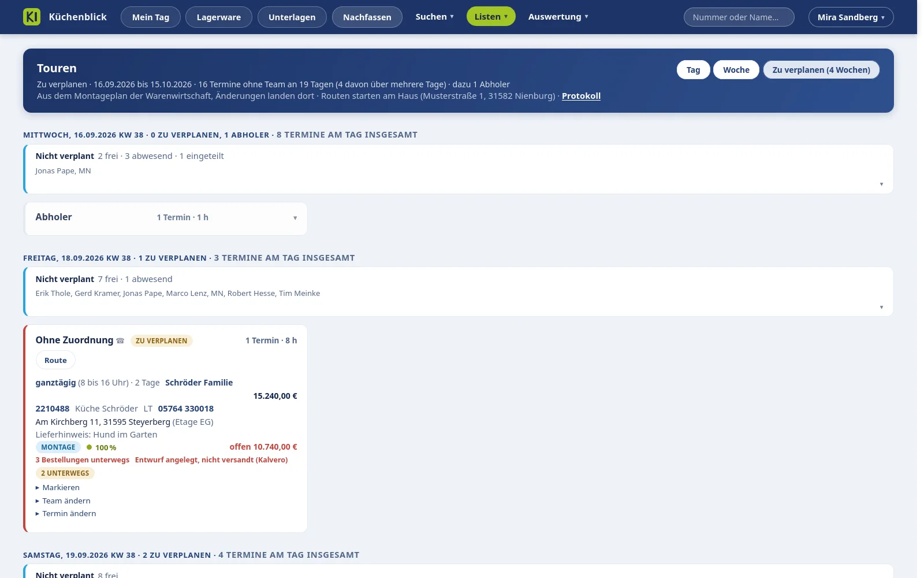
Task: Open the Listen dropdown menu
Action: (491, 17)
